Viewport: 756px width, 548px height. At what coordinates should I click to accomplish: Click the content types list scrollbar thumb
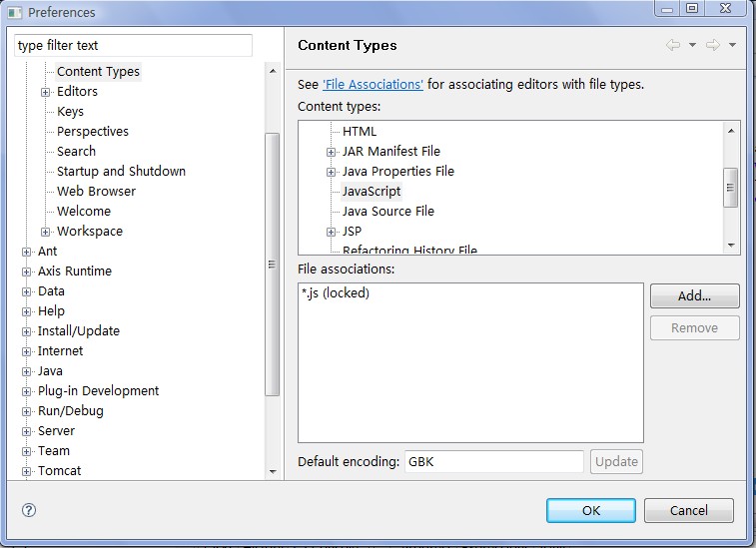[731, 188]
